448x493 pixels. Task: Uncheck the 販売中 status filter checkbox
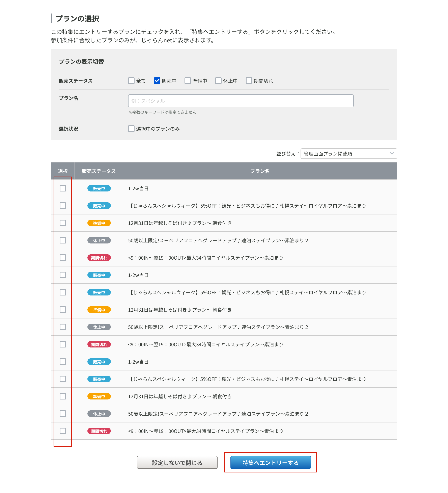[x=157, y=81]
